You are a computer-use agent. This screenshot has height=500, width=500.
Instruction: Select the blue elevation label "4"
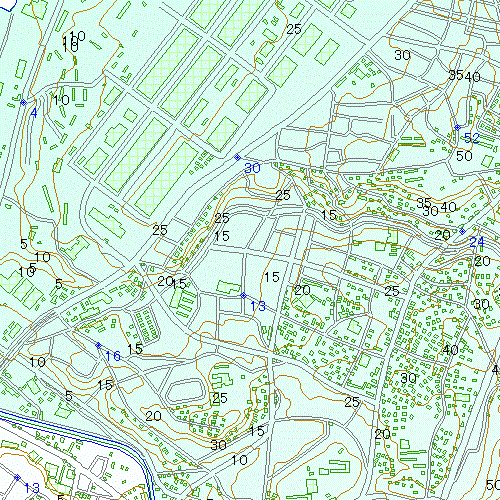(x=34, y=113)
